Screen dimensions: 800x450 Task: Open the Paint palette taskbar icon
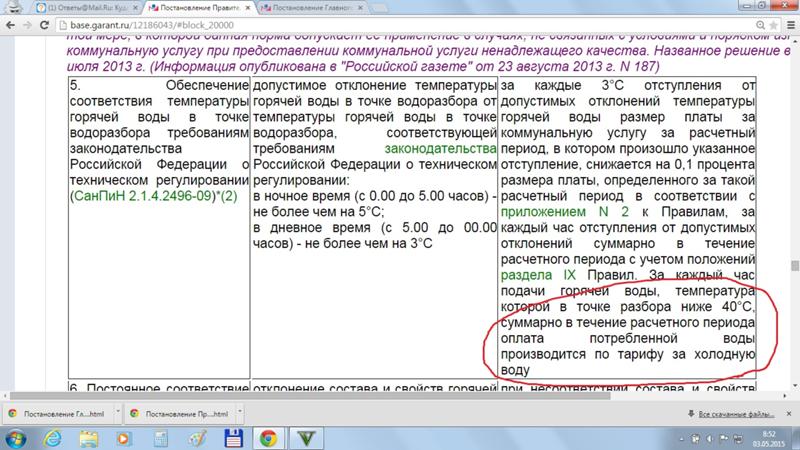(x=197, y=439)
